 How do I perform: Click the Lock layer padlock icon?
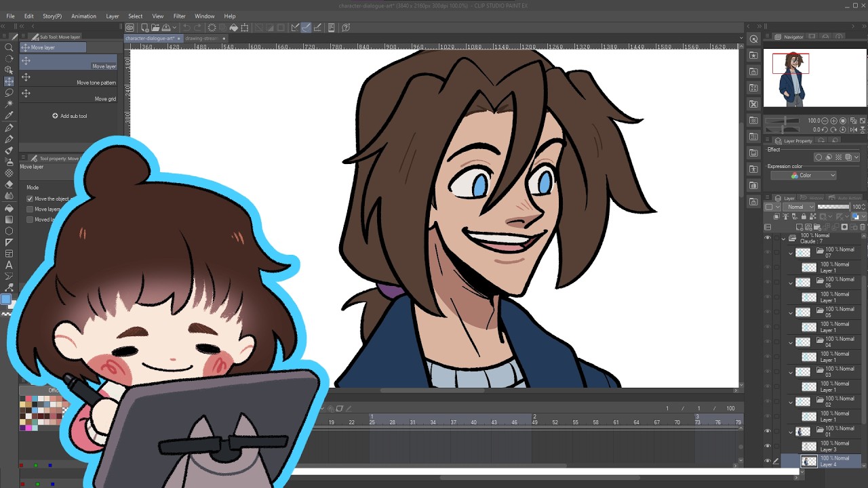click(804, 216)
